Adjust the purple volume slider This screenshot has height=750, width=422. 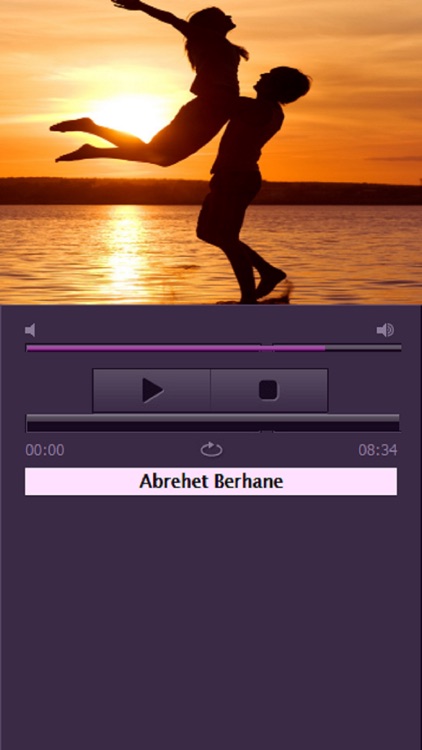click(x=213, y=348)
